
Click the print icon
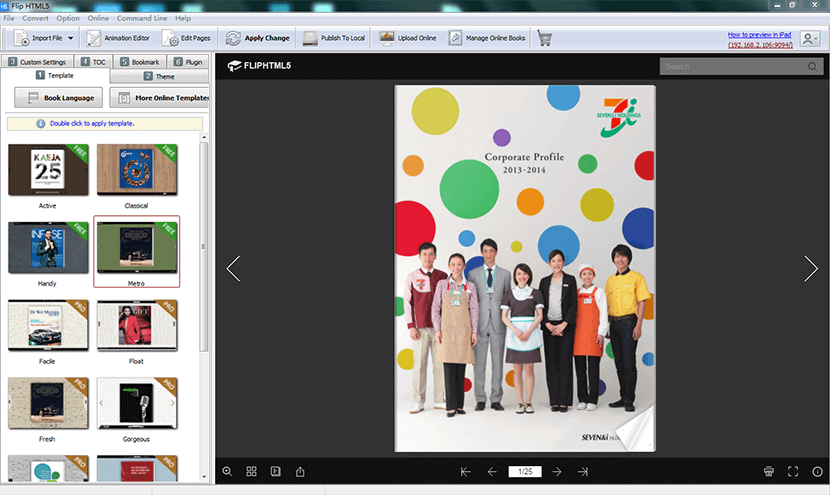tap(769, 471)
